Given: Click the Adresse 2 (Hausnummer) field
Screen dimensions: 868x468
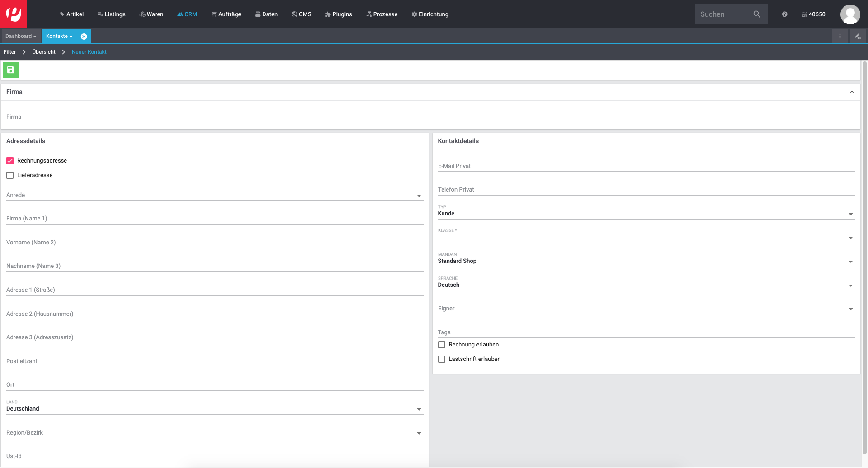Looking at the screenshot, I should pyautogui.click(x=215, y=314).
